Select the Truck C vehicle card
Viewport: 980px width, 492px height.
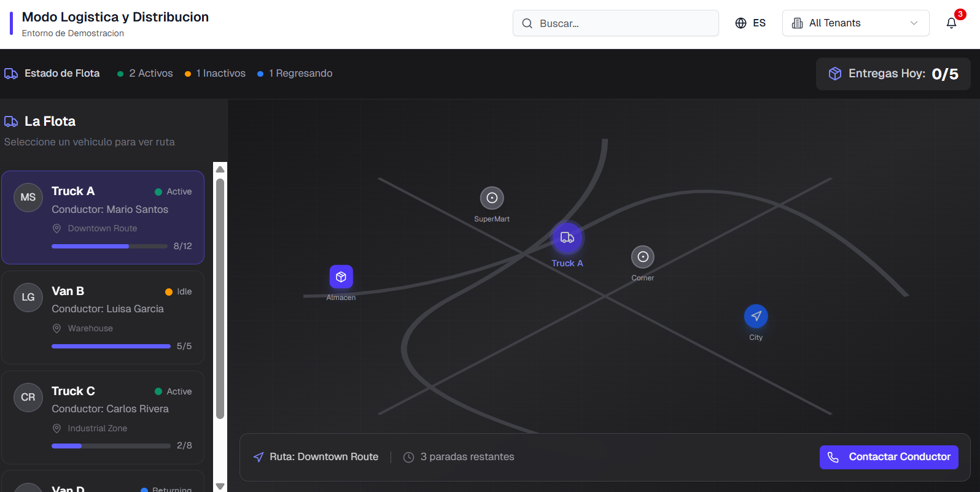click(x=103, y=417)
